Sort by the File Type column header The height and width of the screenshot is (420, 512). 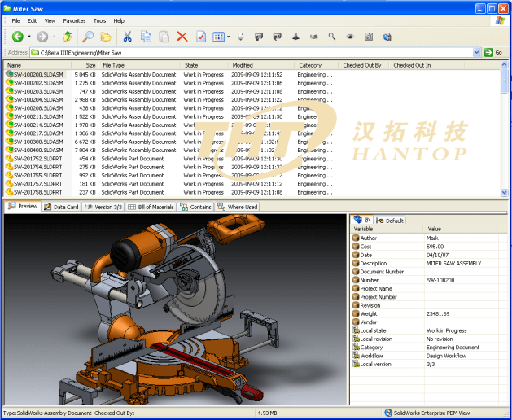140,65
